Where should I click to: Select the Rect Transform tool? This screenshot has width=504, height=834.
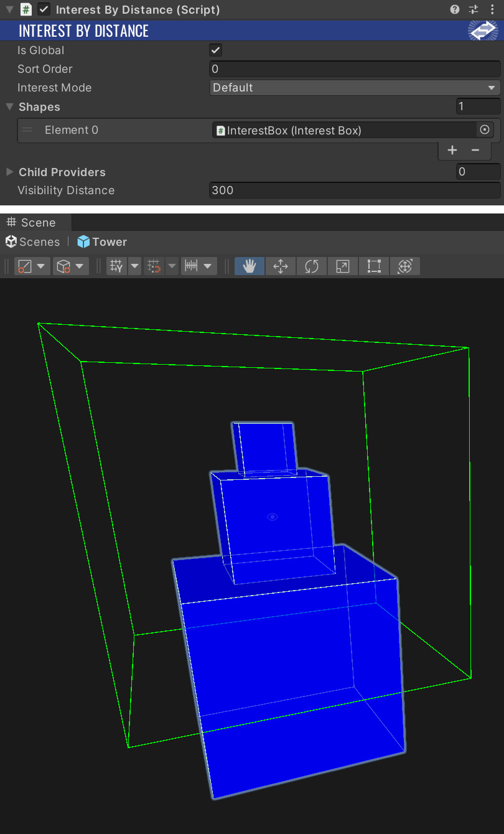coord(374,266)
